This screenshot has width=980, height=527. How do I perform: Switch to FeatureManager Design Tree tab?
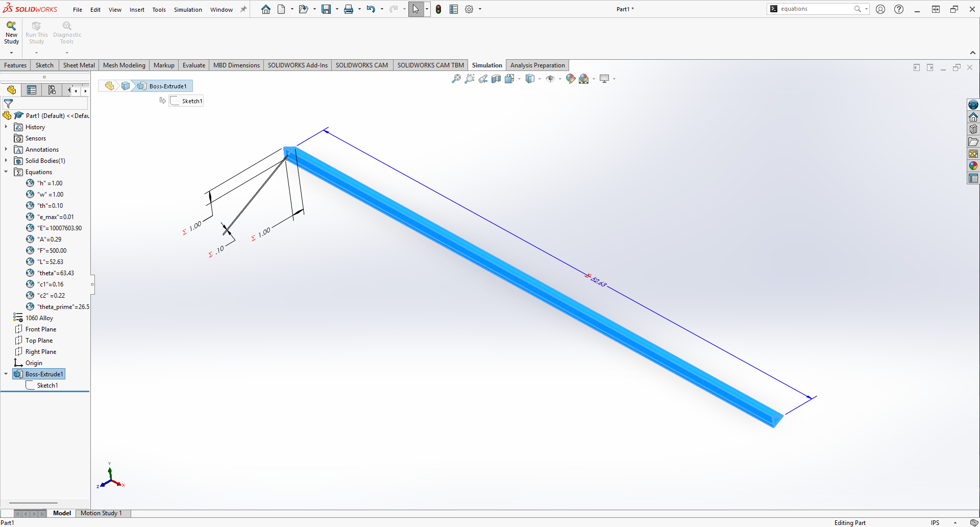[11, 90]
